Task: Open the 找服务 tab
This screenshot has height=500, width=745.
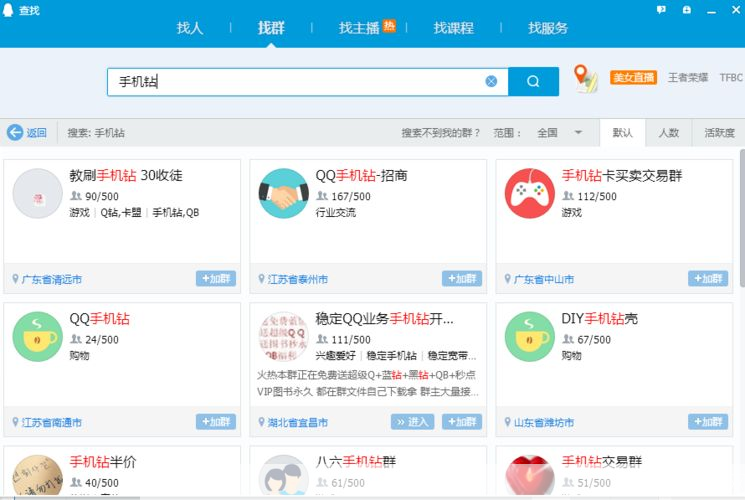Action: click(548, 28)
